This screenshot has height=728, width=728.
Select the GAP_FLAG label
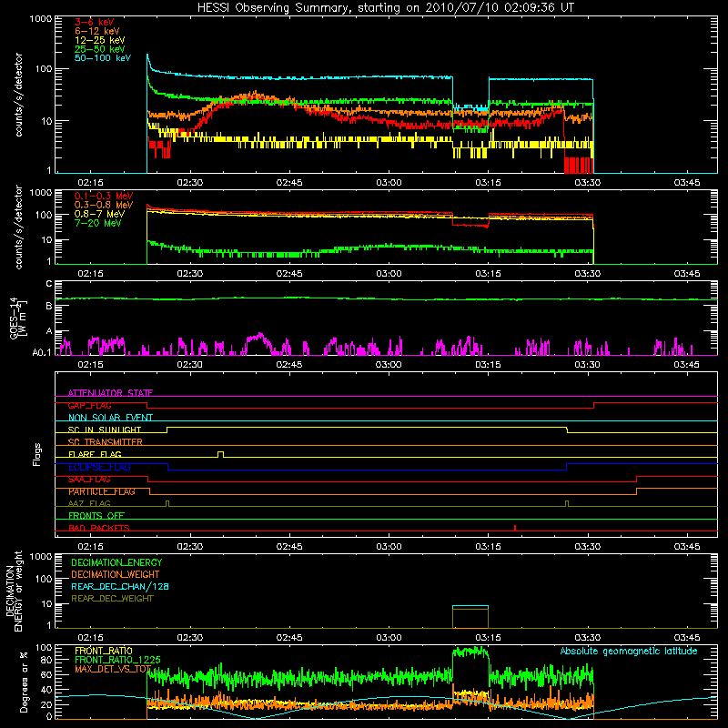point(89,405)
